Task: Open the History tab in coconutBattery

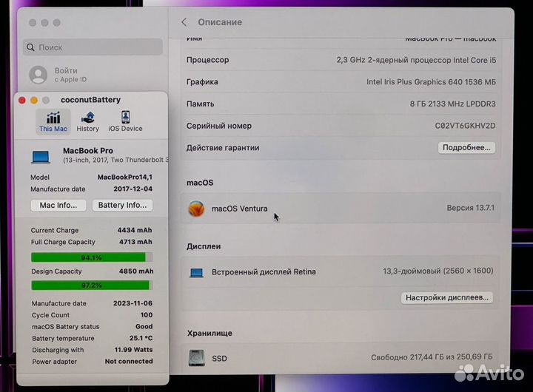Action: (87, 121)
